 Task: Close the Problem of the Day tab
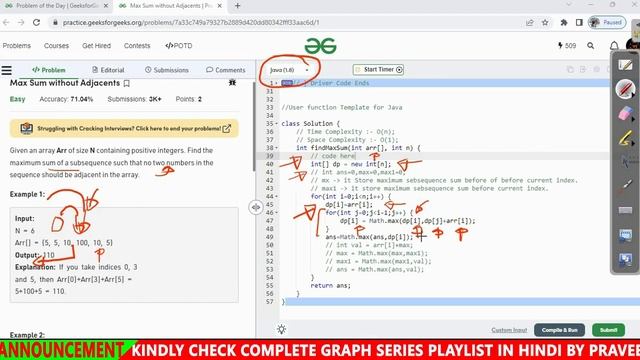pos(106,6)
